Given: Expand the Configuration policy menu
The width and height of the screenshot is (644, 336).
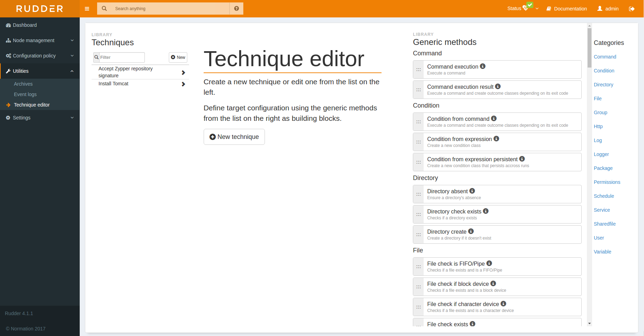Looking at the screenshot, I should (x=40, y=56).
